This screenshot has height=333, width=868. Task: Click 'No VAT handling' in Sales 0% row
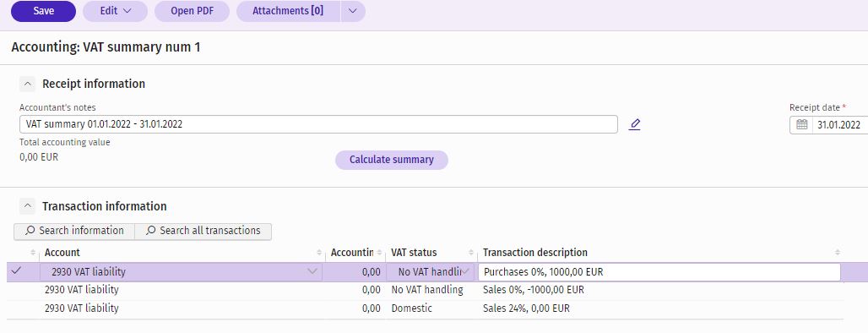[426, 291]
